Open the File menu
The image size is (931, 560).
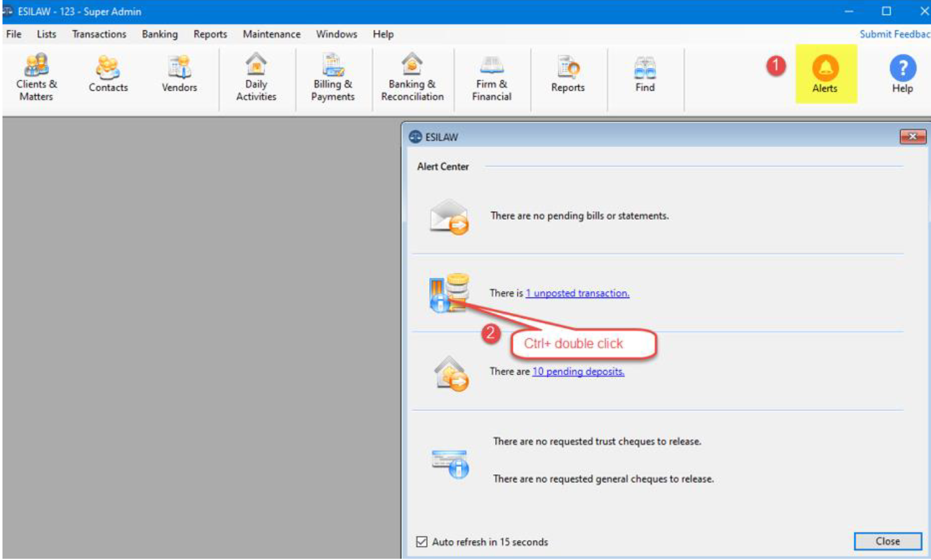[14, 34]
